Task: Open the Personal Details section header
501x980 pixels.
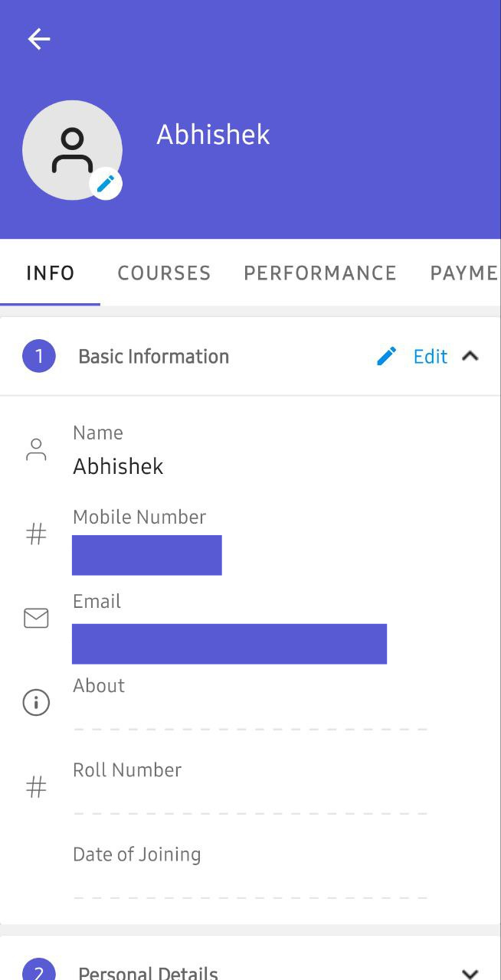Action: click(149, 972)
